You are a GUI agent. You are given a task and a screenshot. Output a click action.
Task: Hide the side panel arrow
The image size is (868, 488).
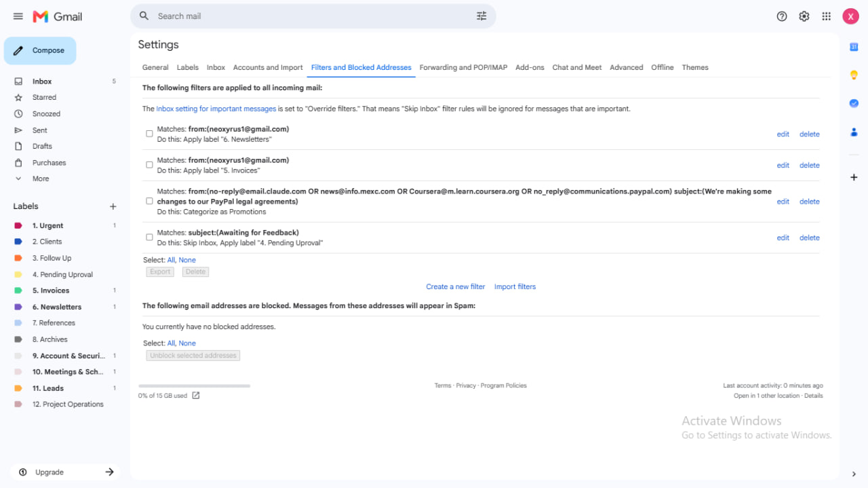854,474
